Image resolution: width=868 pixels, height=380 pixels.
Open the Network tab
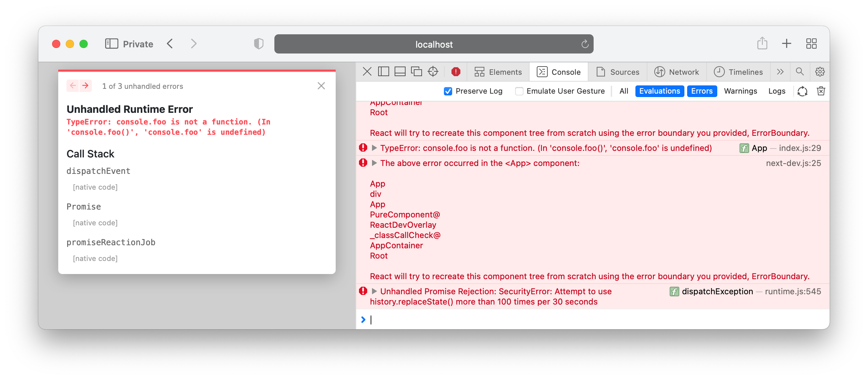(x=677, y=72)
